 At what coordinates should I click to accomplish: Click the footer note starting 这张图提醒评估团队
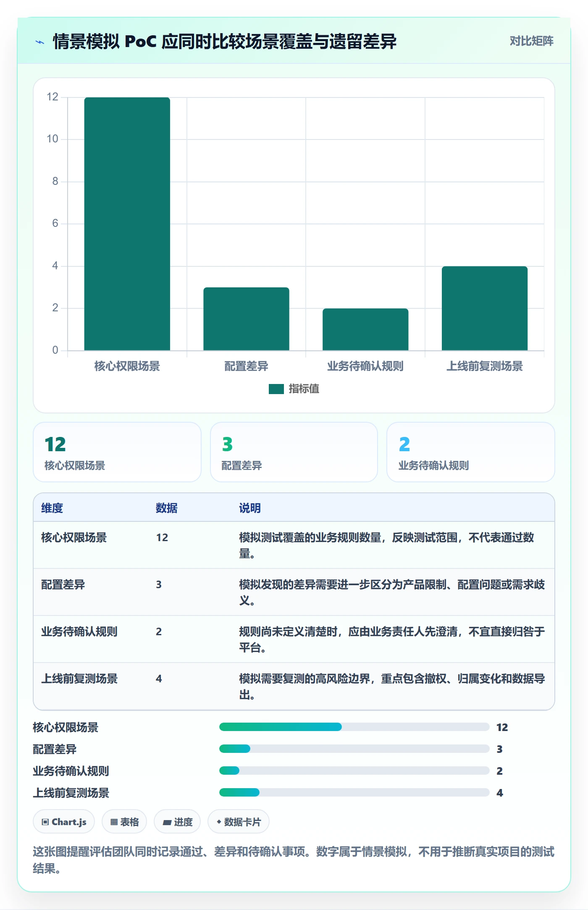294,860
